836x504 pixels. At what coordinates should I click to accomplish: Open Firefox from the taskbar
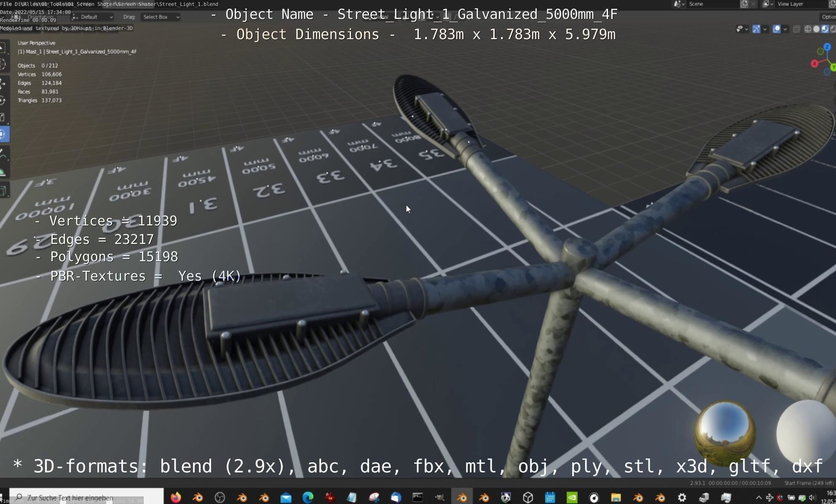point(176,498)
